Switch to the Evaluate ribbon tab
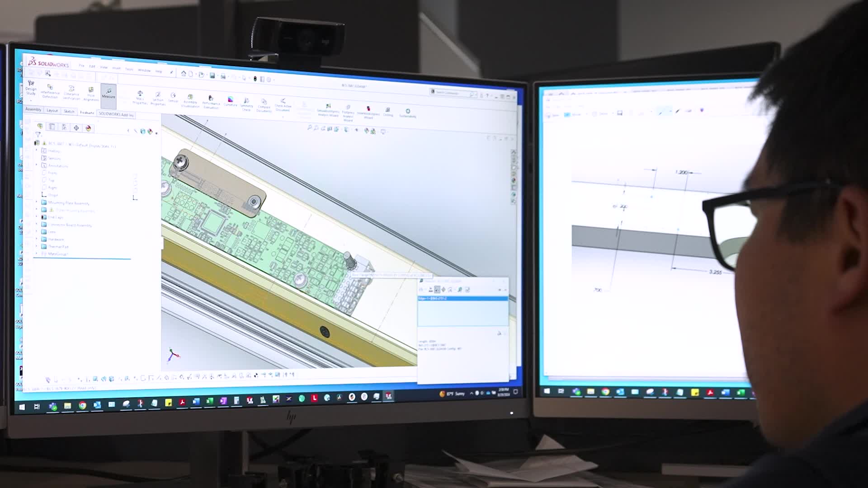Viewport: 868px width, 488px height. point(87,113)
